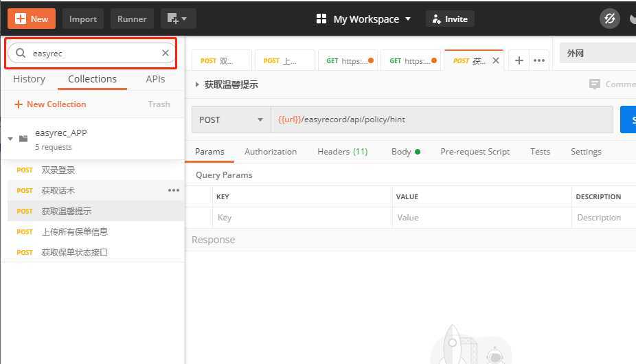Open the 外网 environment dropdown
Viewport: 636px width, 364px height.
click(x=598, y=53)
